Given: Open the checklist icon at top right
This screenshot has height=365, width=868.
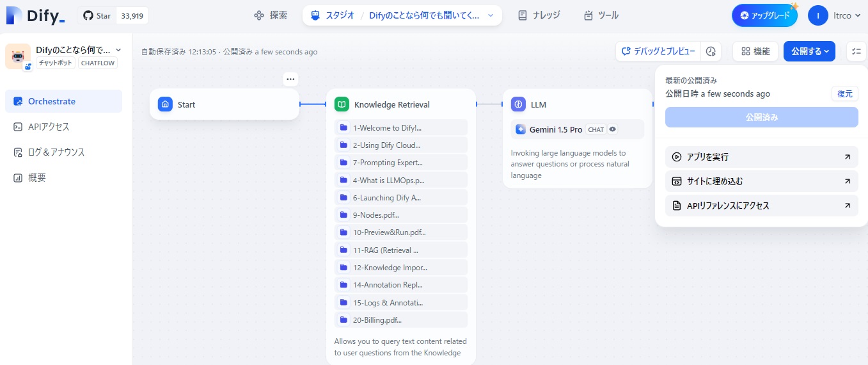Looking at the screenshot, I should pos(856,51).
